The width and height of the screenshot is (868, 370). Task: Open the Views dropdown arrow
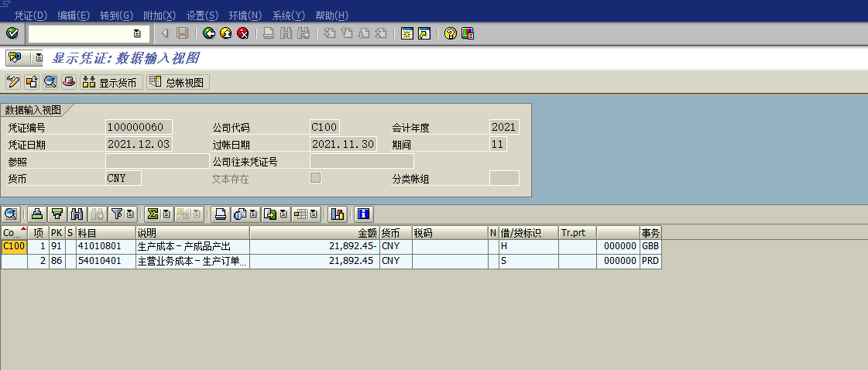coord(253,214)
